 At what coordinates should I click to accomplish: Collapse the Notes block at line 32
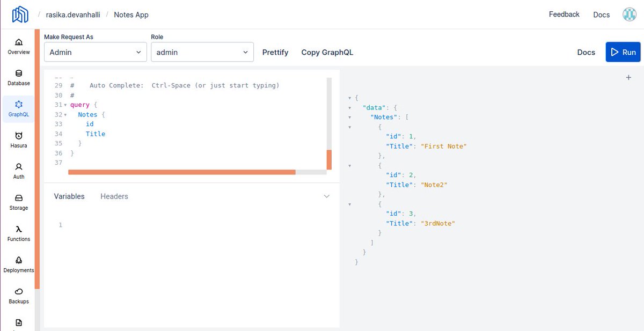[x=65, y=115]
